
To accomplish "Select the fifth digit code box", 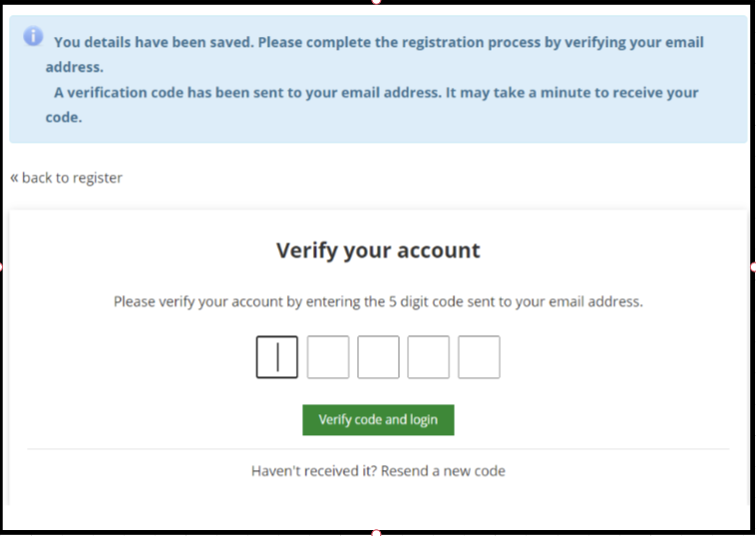I will [479, 357].
